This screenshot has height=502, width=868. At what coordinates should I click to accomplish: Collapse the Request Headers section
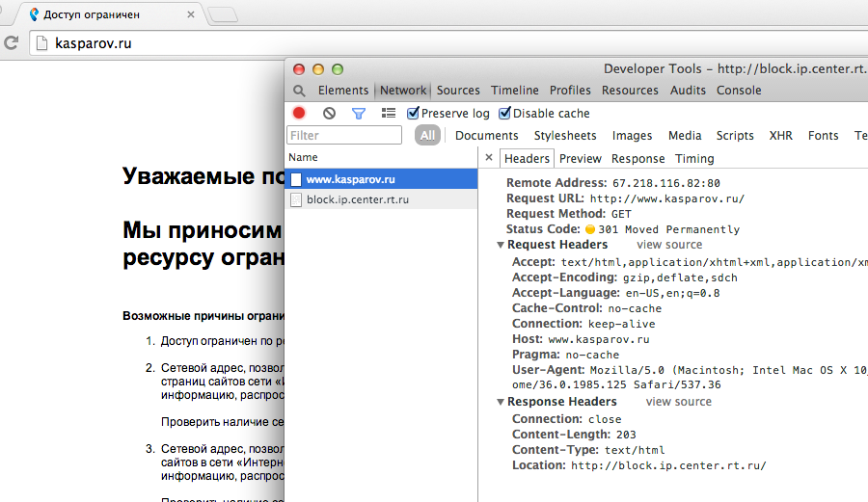tap(501, 245)
